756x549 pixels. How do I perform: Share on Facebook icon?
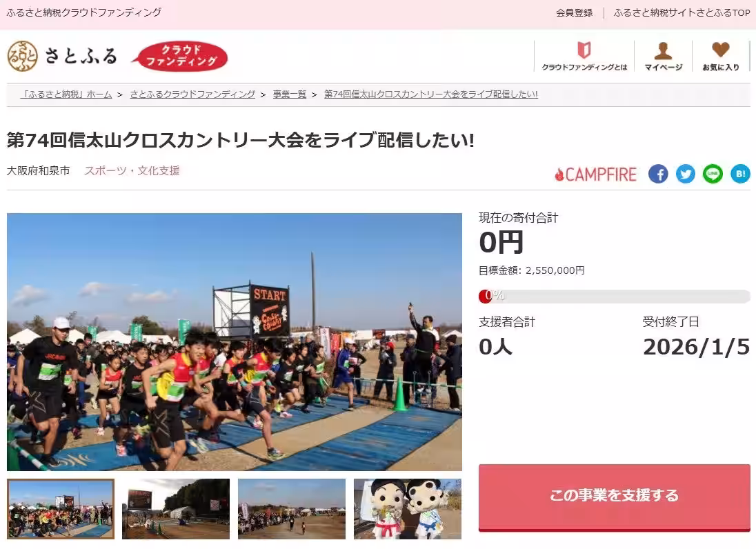(x=657, y=174)
